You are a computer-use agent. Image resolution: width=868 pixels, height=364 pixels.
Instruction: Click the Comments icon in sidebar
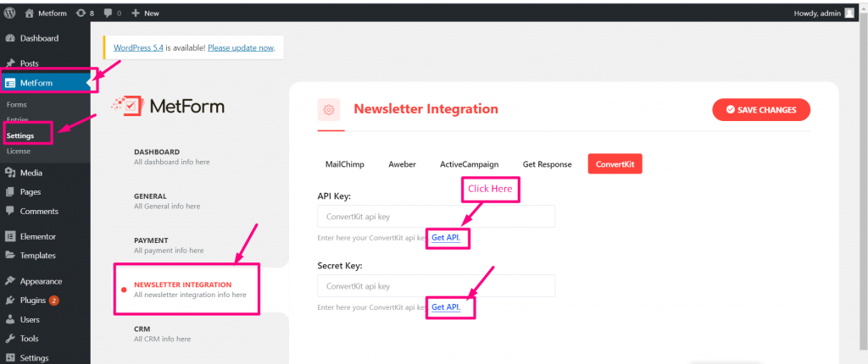tap(10, 212)
